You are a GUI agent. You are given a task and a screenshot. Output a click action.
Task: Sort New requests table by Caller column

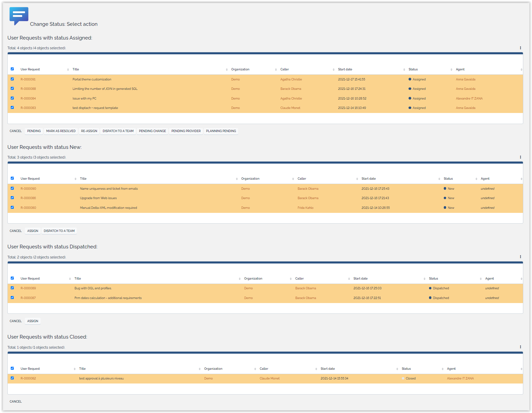pyautogui.click(x=302, y=179)
